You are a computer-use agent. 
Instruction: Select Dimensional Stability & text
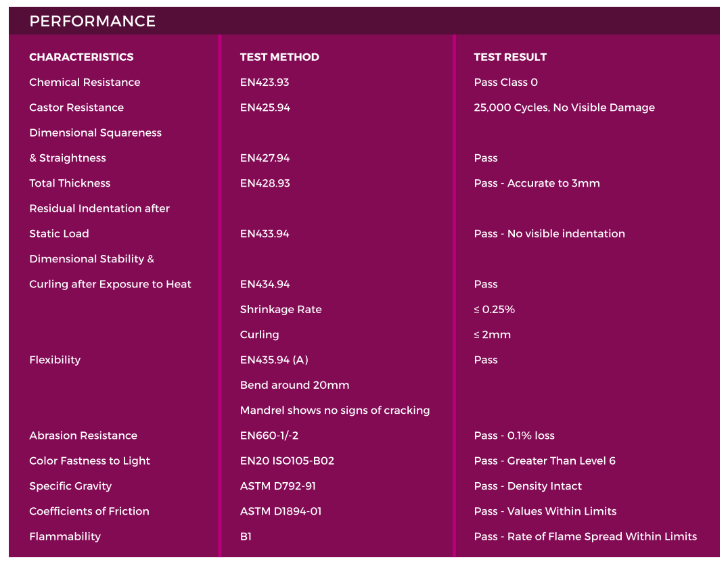(91, 259)
